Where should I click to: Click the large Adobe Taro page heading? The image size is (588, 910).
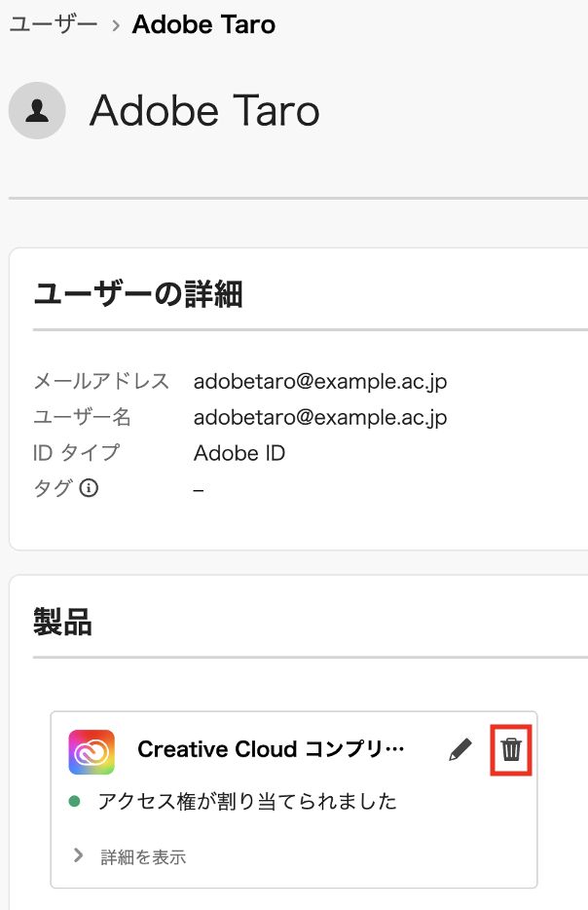click(204, 111)
